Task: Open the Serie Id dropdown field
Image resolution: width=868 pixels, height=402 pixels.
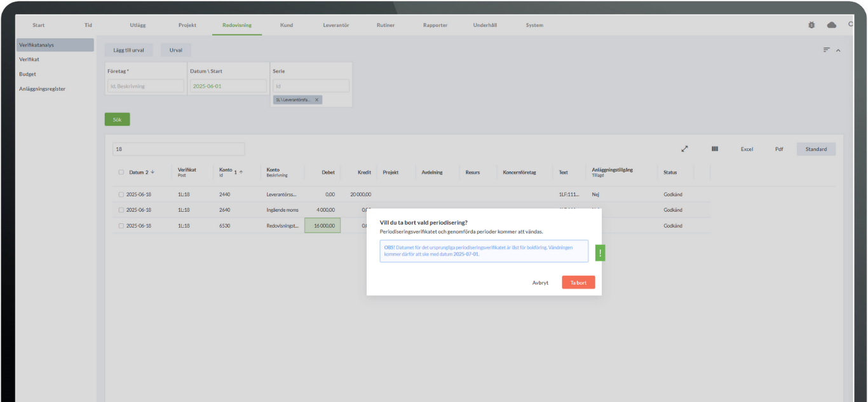Action: (x=311, y=86)
